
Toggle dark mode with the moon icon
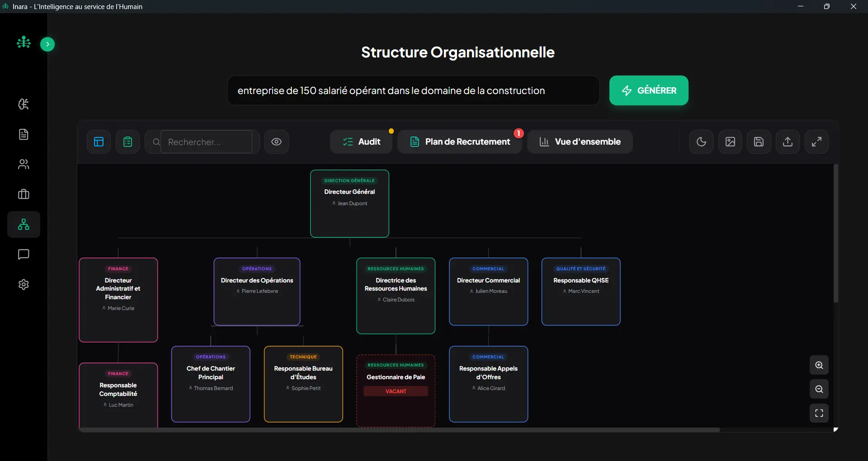pos(702,142)
